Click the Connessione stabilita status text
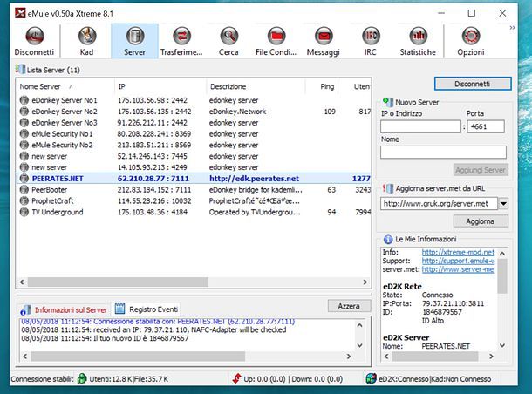Screen dimensions: 532x394 [42, 379]
